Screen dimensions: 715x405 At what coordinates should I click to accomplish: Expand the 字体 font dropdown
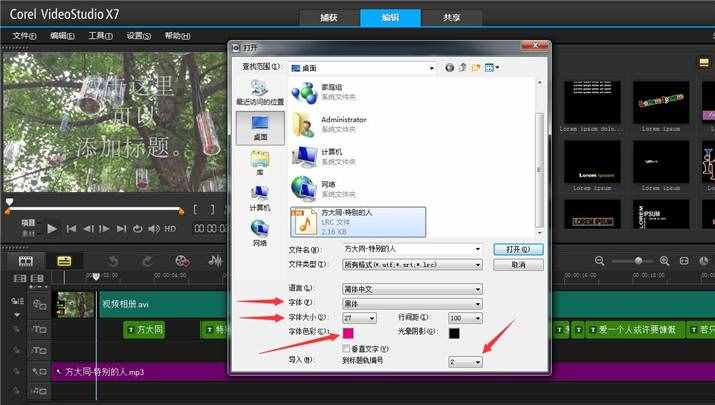(x=477, y=304)
